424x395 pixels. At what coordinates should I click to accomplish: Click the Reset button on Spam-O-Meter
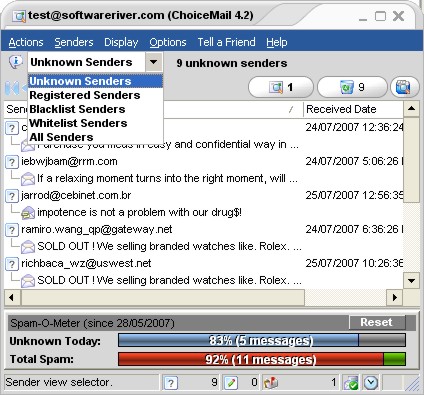click(377, 322)
